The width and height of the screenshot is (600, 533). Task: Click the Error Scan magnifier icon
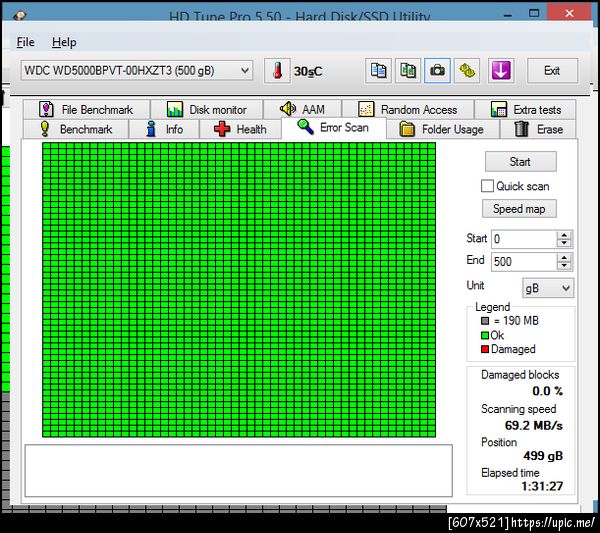click(305, 127)
